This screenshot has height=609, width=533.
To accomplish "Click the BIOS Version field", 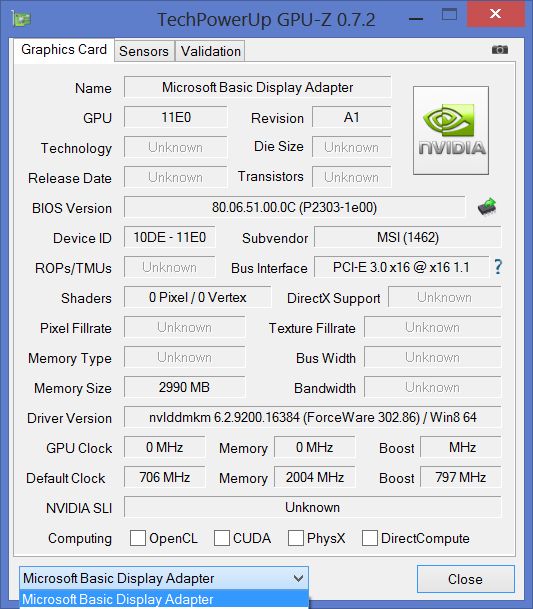I will point(294,207).
